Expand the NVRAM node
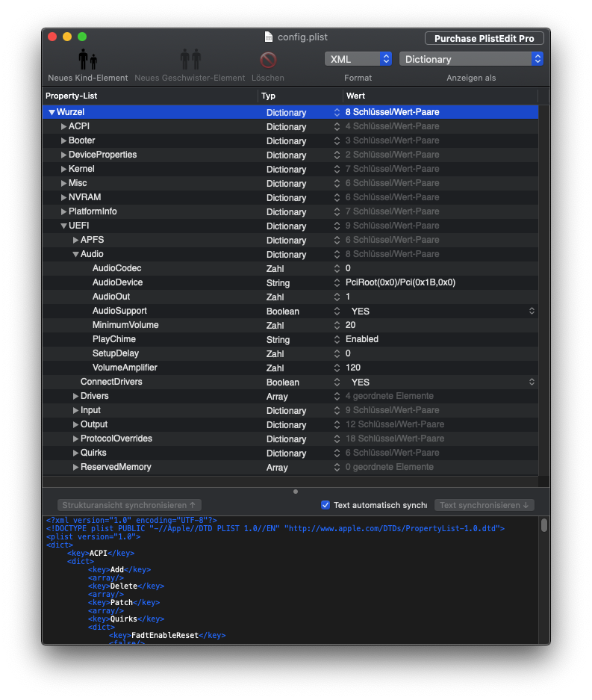Image resolution: width=592 pixels, height=700 pixels. tap(63, 197)
